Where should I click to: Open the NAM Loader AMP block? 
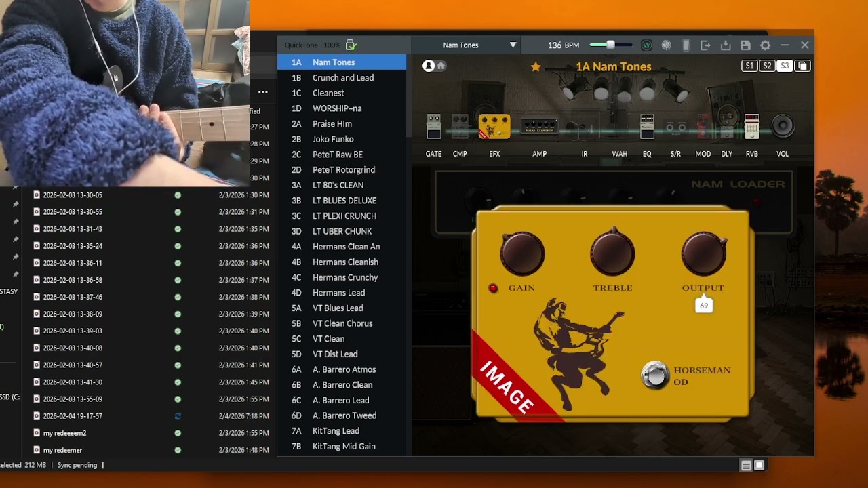pos(539,127)
